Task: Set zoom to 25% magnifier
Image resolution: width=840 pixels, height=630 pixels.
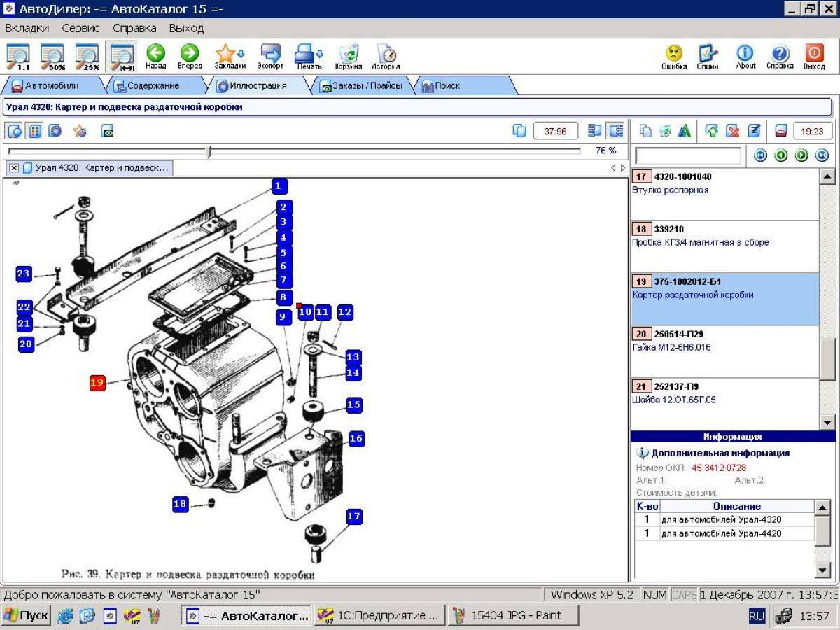Action: (87, 57)
